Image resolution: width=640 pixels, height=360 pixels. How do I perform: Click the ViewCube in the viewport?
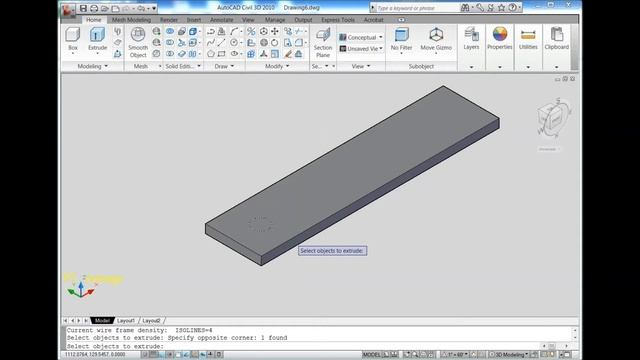pos(554,118)
